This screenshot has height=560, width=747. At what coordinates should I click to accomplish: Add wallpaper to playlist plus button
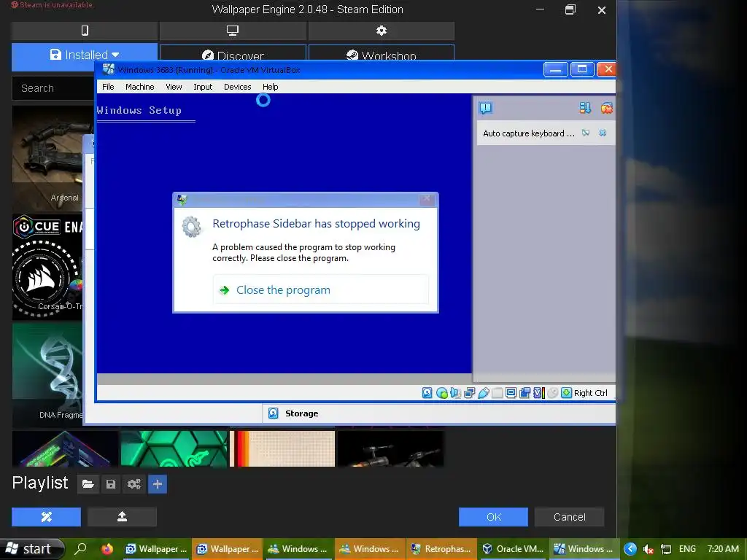pos(158,484)
